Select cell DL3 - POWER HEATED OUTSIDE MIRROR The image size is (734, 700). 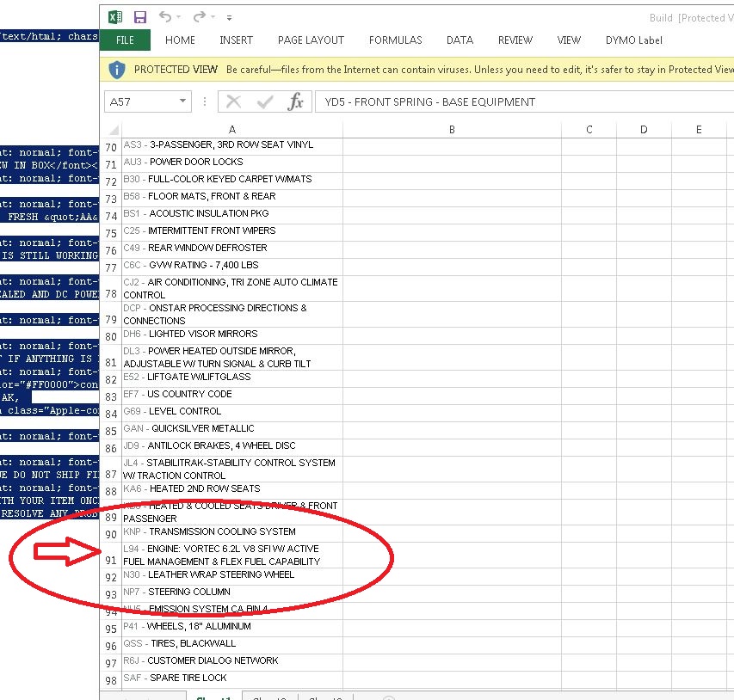click(232, 358)
